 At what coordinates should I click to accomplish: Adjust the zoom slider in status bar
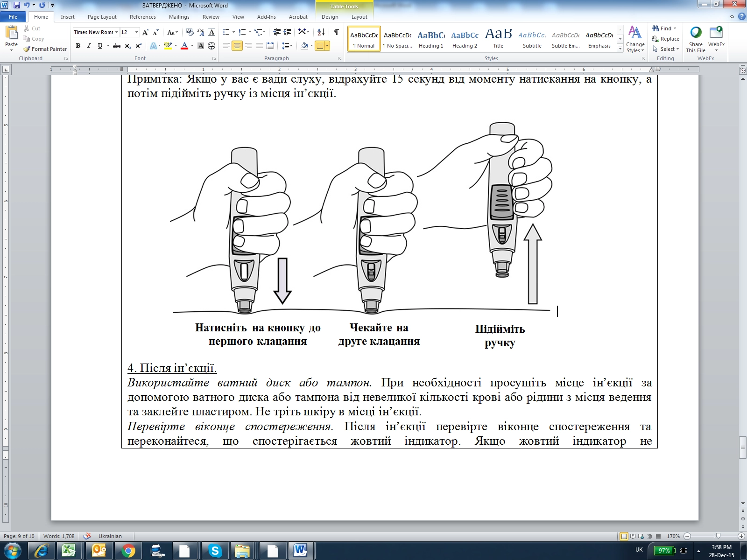click(718, 536)
